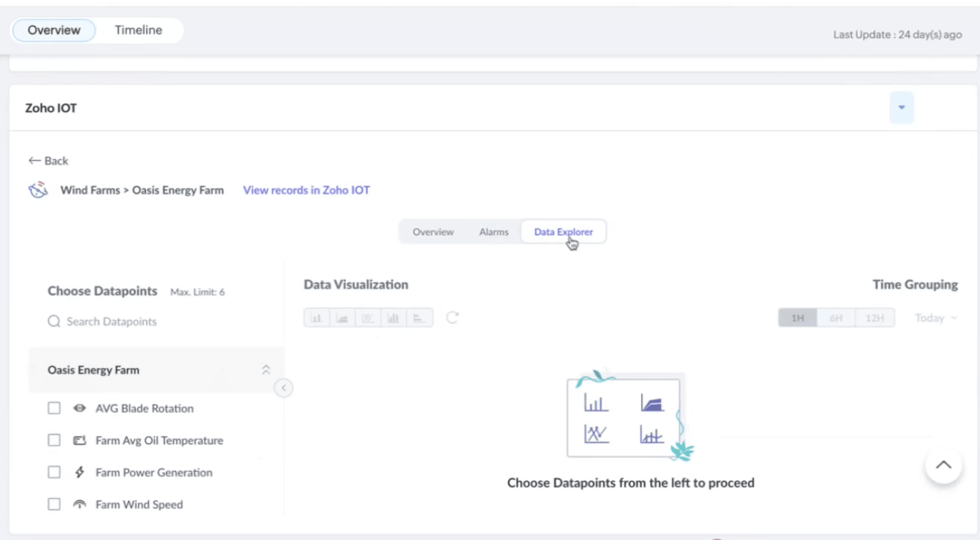Select the line chart visualization icon
The image size is (980, 540).
pos(367,318)
